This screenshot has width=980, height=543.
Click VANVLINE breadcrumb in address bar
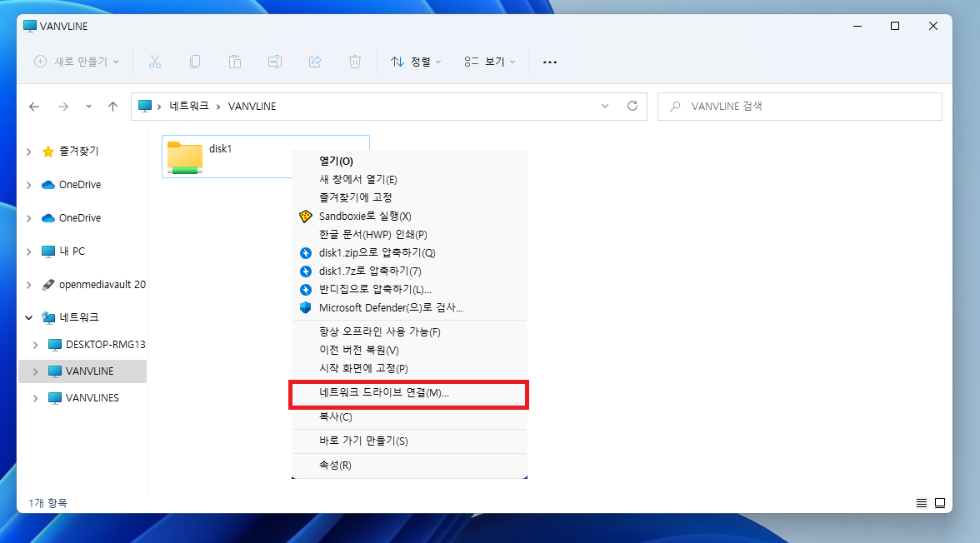252,107
